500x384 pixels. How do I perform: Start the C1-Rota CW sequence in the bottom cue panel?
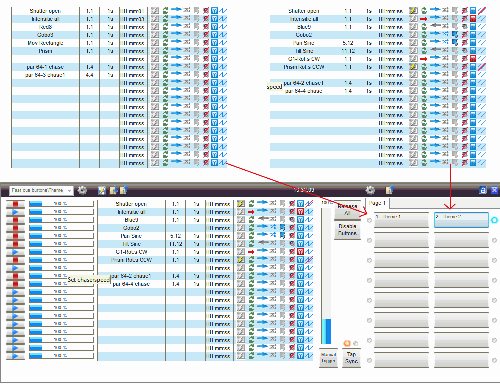click(15, 252)
